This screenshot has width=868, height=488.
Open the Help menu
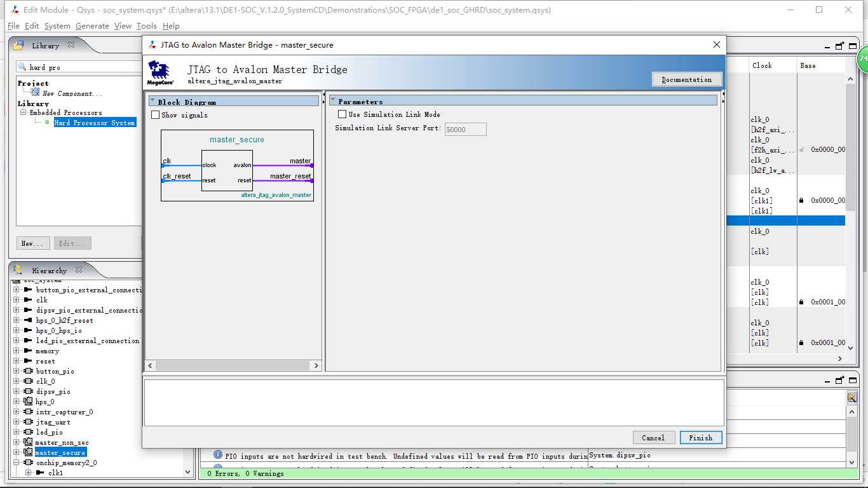[171, 26]
